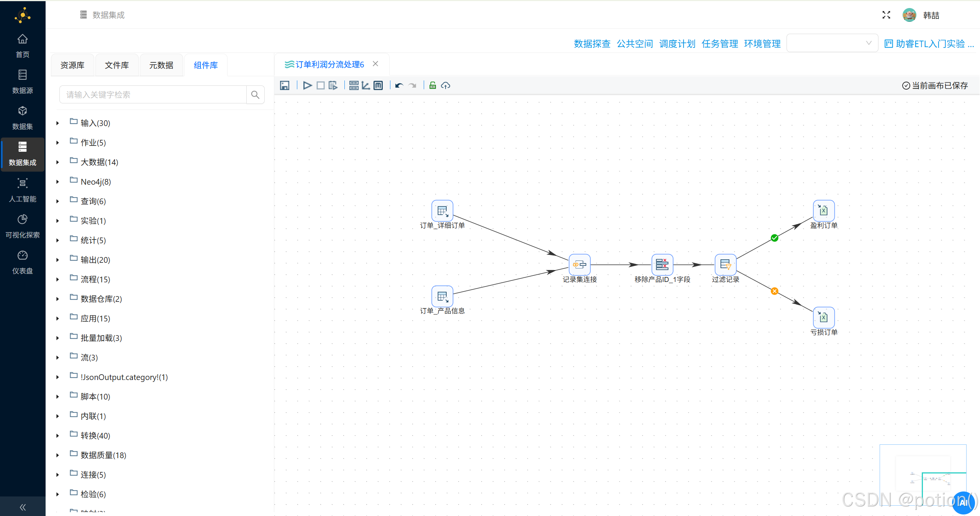Select the 记录集连接 node icon
This screenshot has height=516, width=980.
pos(579,264)
